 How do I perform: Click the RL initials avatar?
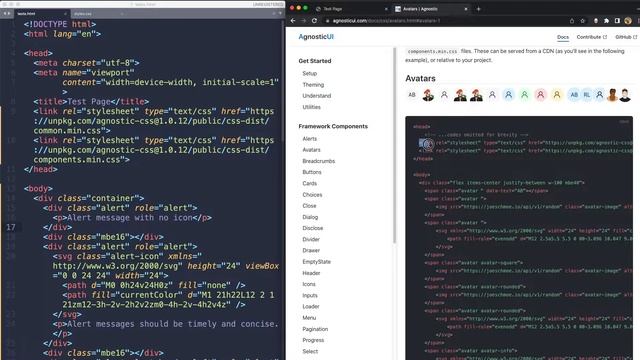coord(587,95)
